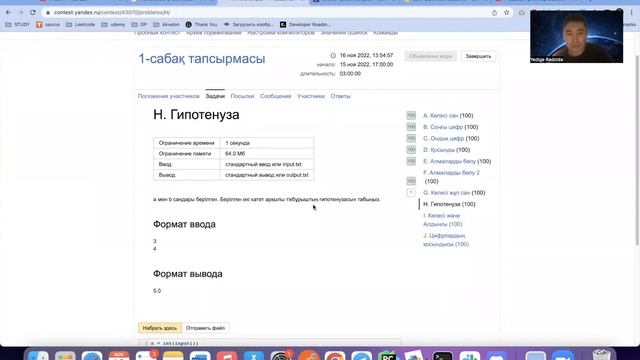
Task: Open the STUDY bookmarks folder
Action: 18,24
